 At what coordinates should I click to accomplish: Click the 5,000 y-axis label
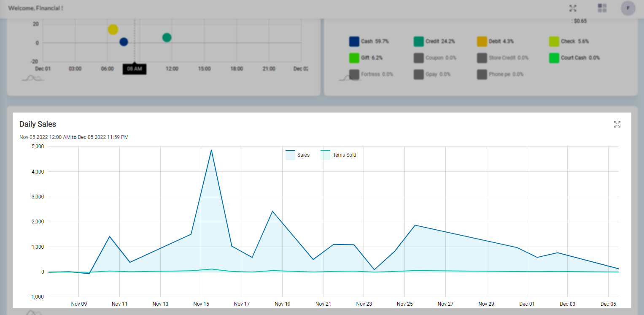37,147
